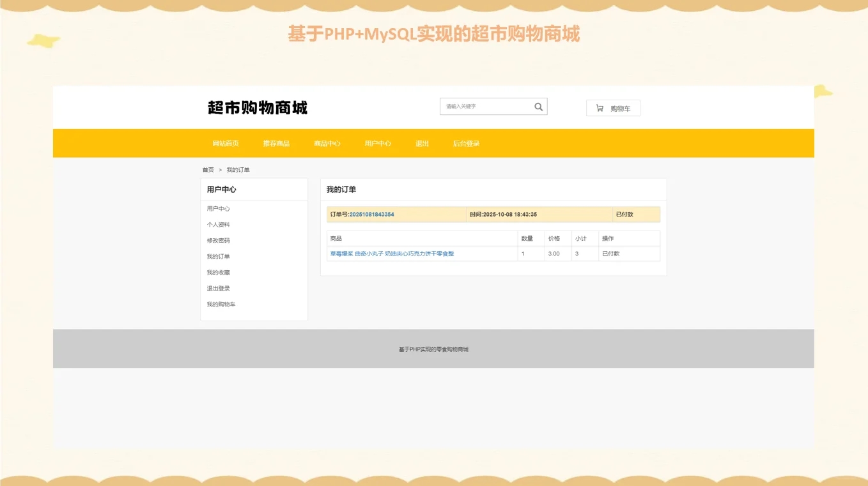868x486 pixels.
Task: Go to 用户中心 from the top navigation
Action: pyautogui.click(x=378, y=143)
